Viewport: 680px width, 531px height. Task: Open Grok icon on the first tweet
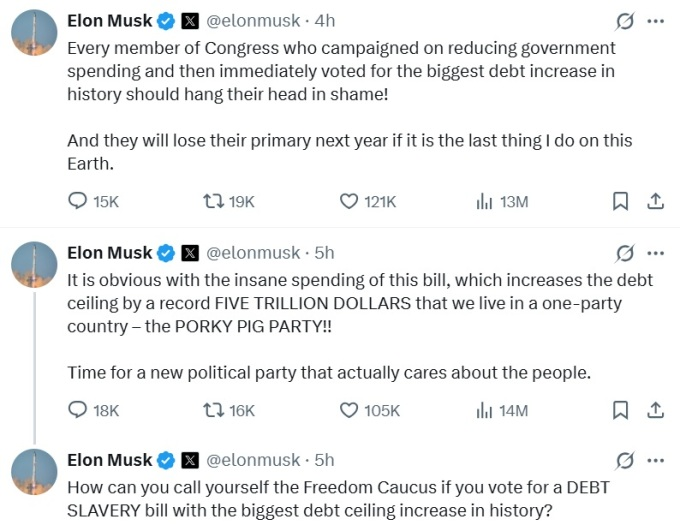pos(626,21)
